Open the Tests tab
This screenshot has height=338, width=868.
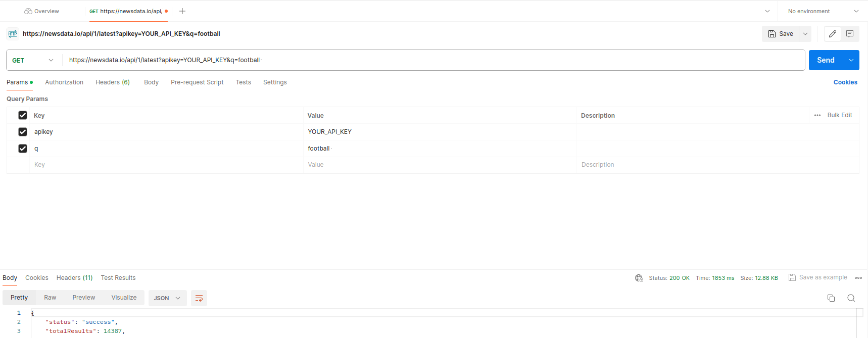[243, 82]
